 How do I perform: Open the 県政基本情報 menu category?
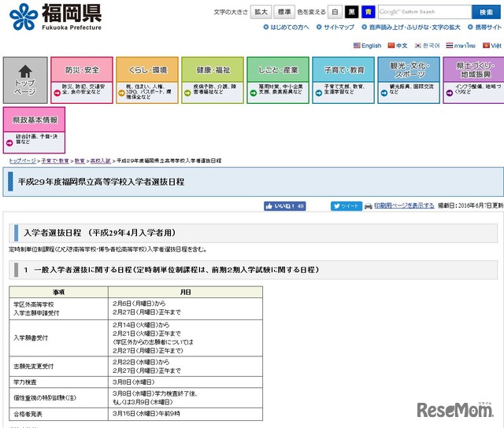coord(35,120)
